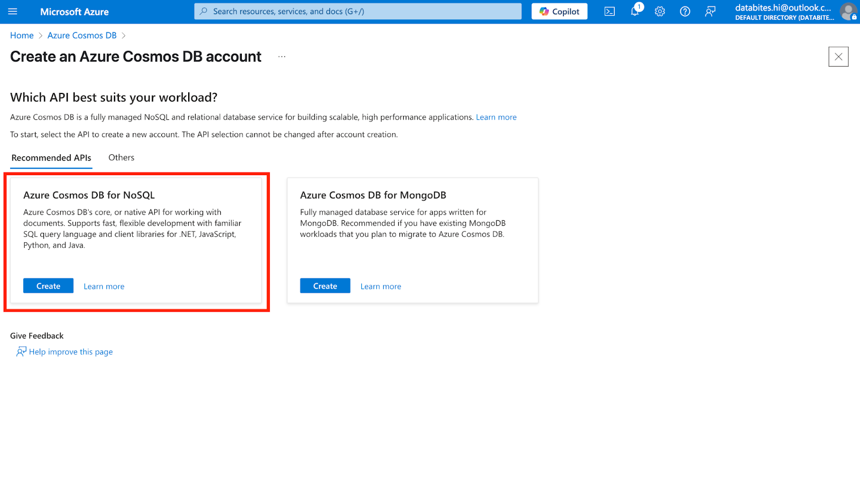860x504 pixels.
Task: Click the feedback person icon beside Help improve
Action: (x=21, y=351)
